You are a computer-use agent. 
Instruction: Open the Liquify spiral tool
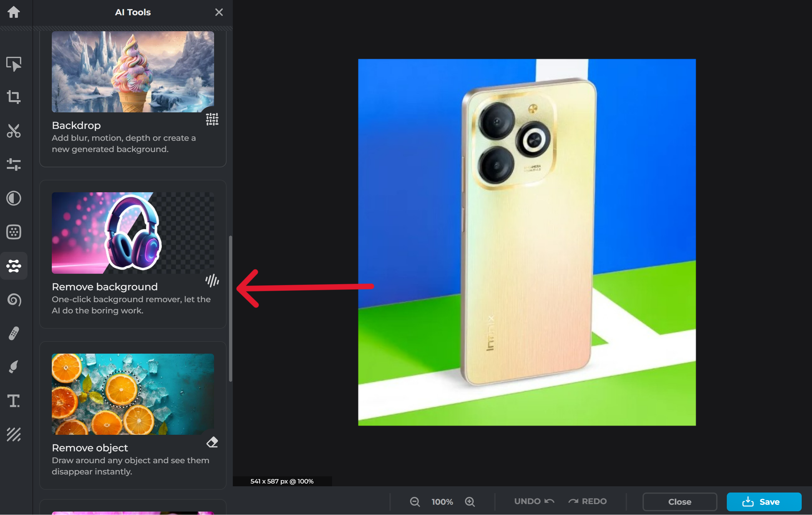click(x=13, y=300)
